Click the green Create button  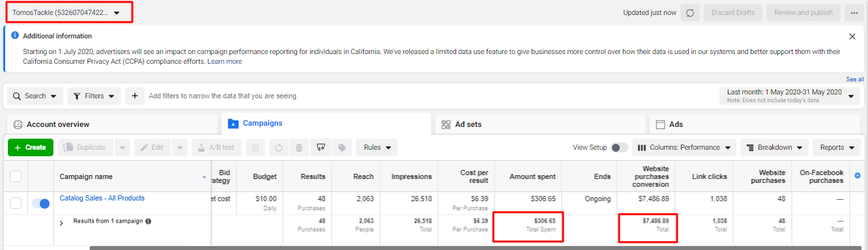[x=31, y=148]
